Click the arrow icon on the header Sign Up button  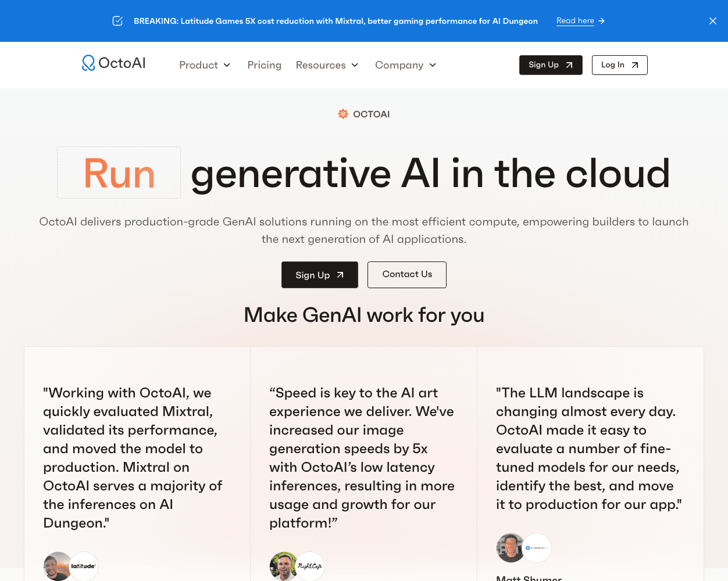[569, 65]
